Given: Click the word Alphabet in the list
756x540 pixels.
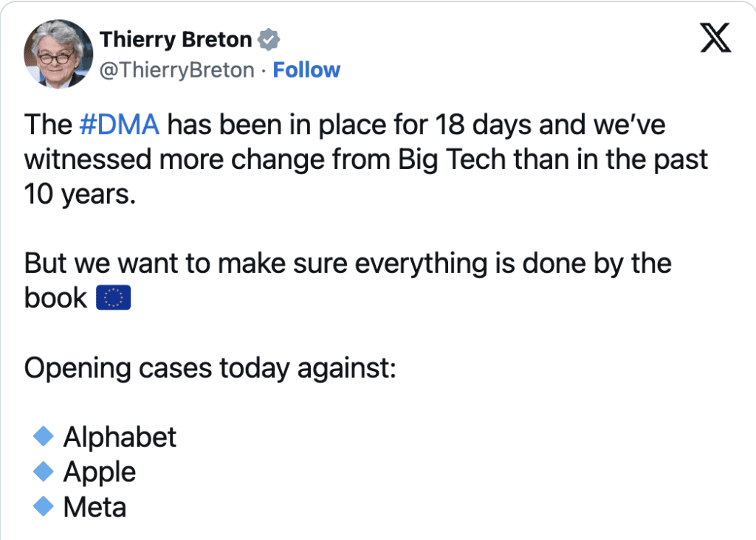Looking at the screenshot, I should [x=120, y=437].
